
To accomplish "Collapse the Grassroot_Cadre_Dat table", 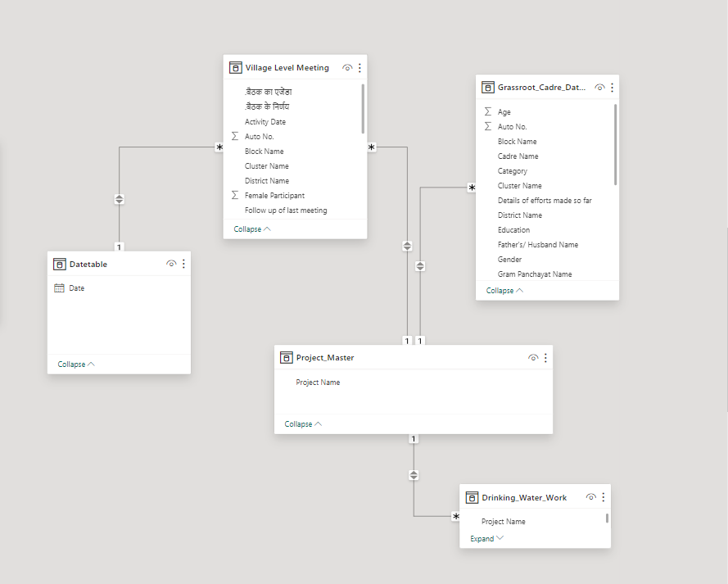I will (x=504, y=290).
